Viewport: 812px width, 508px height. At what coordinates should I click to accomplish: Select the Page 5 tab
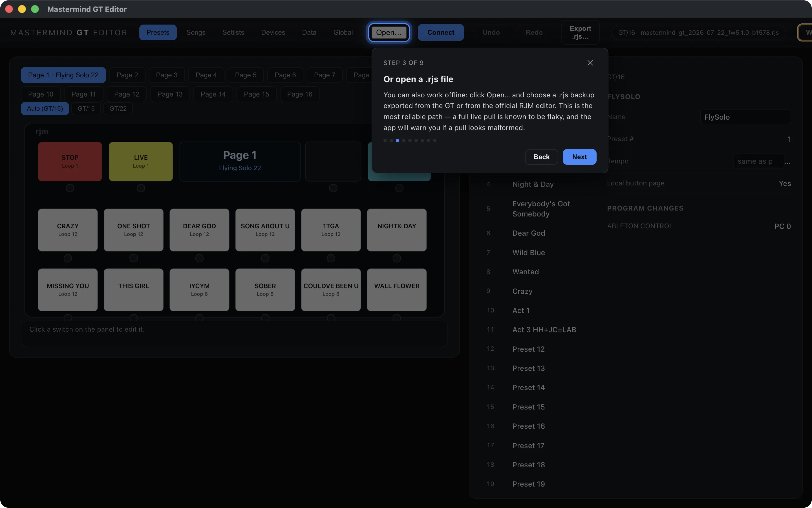click(246, 75)
